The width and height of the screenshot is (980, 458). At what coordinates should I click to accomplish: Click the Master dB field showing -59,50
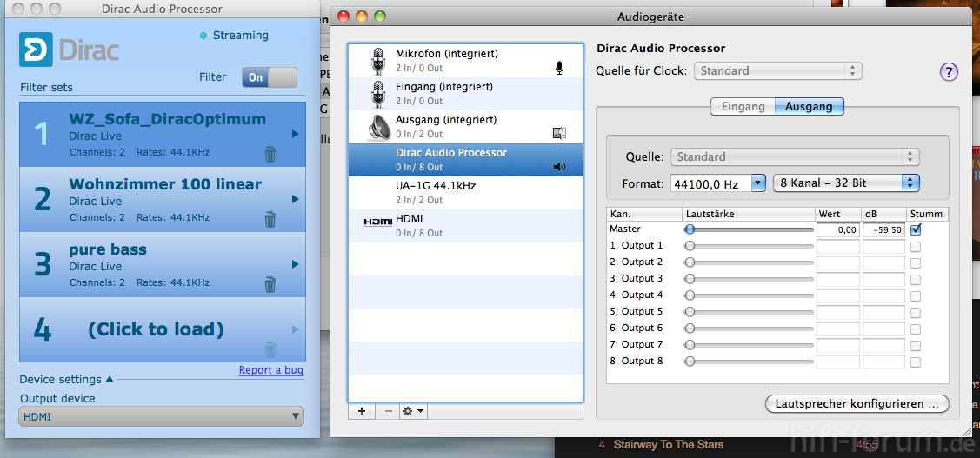[883, 230]
